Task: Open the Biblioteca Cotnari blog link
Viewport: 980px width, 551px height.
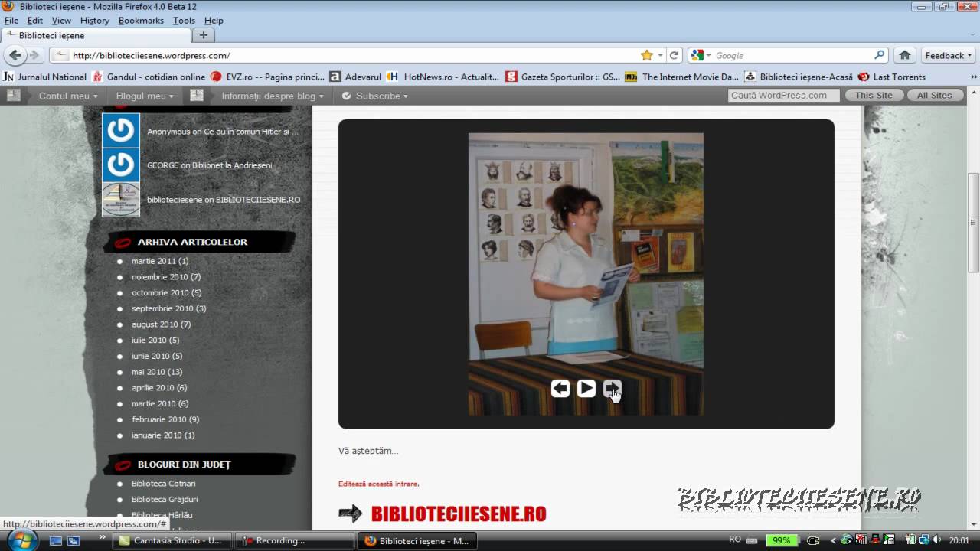Action: click(x=163, y=484)
